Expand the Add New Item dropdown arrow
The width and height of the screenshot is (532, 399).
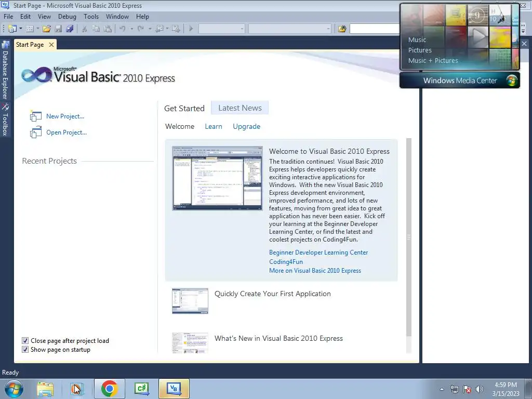tap(37, 29)
